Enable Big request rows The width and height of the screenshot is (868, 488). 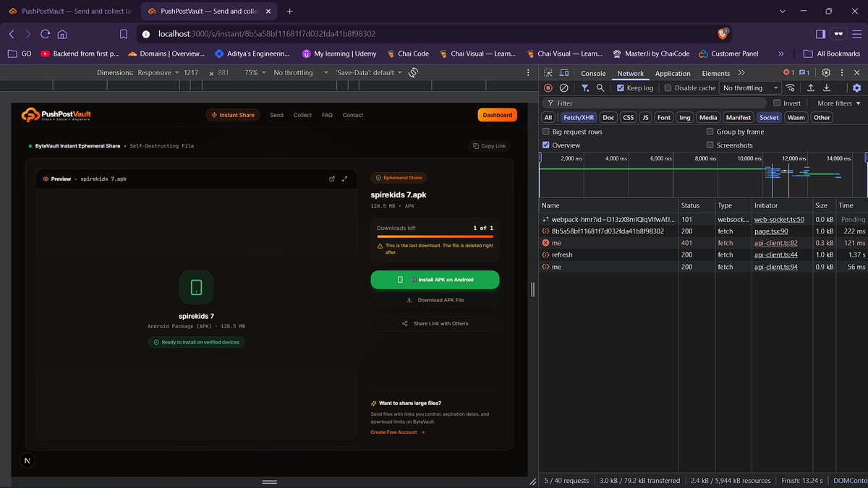[546, 132]
